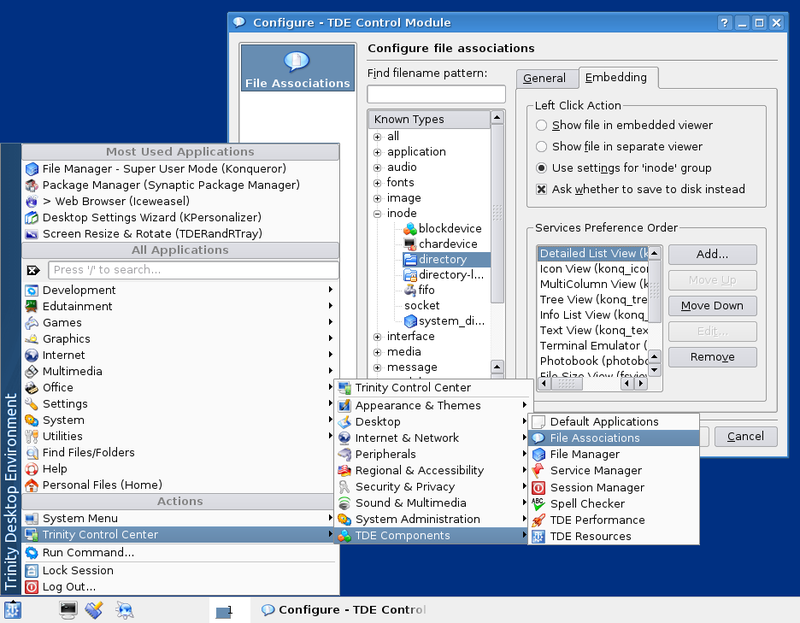Click the Help lifebuoy icon
The width and height of the screenshot is (800, 623).
click(x=32, y=469)
